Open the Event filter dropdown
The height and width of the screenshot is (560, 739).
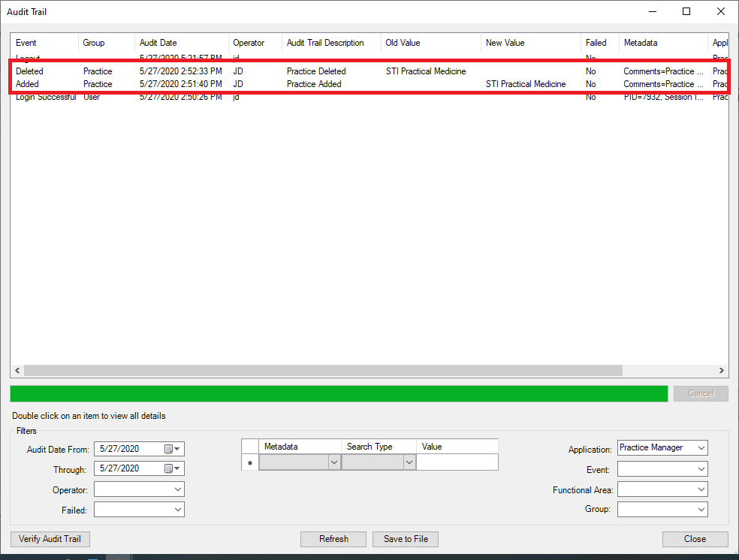coord(701,469)
